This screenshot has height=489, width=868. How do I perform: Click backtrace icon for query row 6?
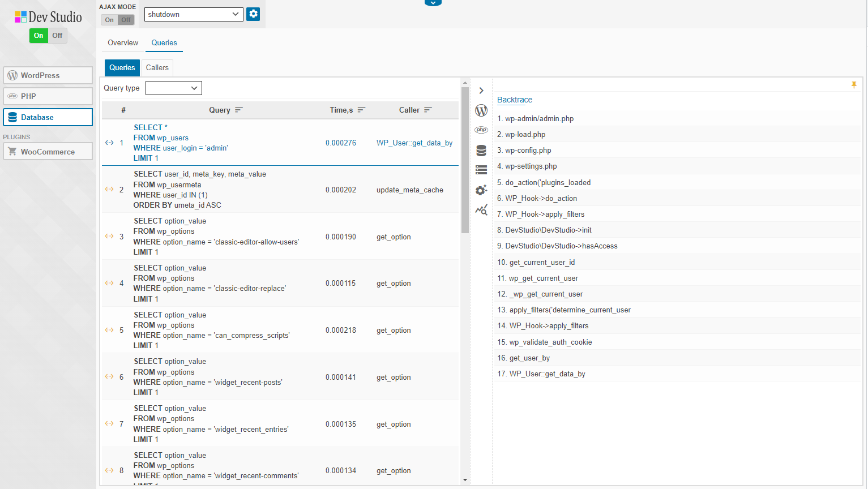[x=109, y=376]
